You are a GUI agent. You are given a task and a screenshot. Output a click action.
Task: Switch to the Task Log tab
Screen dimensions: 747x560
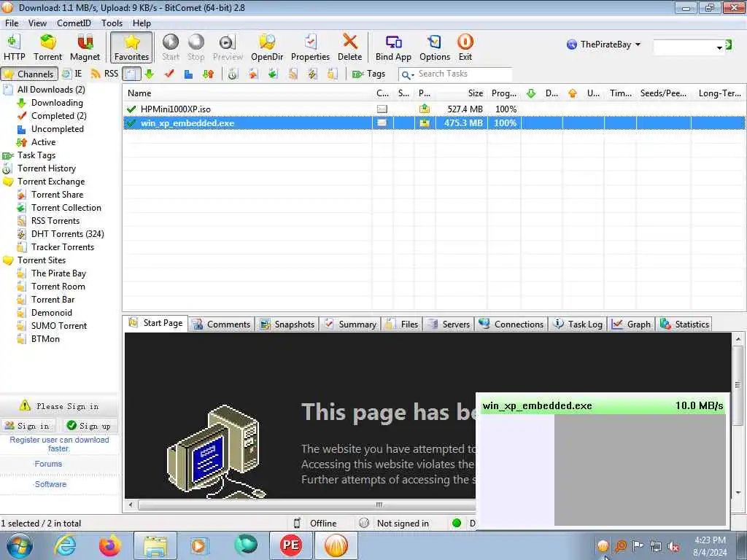(x=578, y=324)
